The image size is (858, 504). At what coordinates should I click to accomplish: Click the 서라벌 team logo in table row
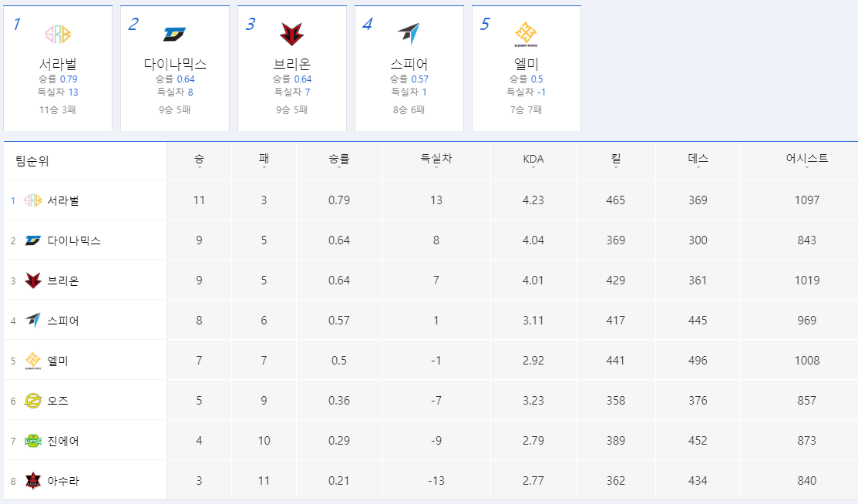(33, 200)
